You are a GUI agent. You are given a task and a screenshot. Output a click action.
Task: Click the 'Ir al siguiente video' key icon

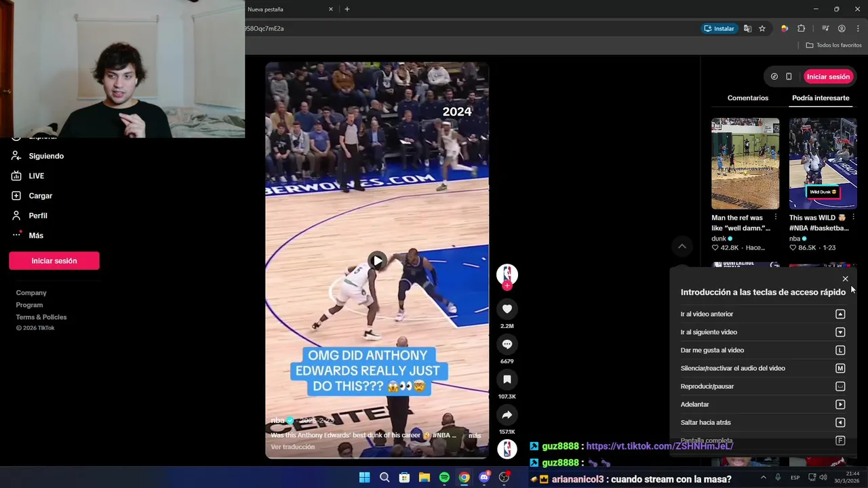[840, 332]
